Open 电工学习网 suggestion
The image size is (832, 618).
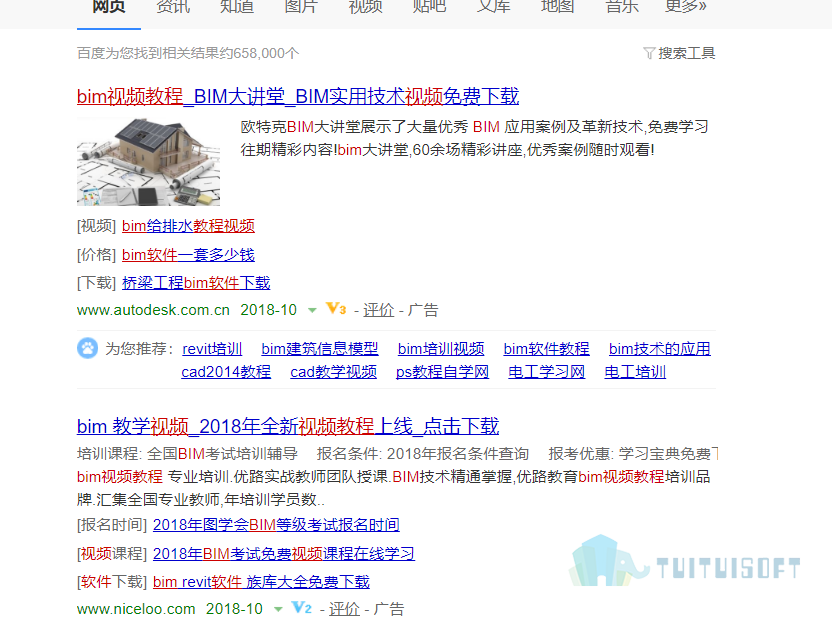click(547, 372)
